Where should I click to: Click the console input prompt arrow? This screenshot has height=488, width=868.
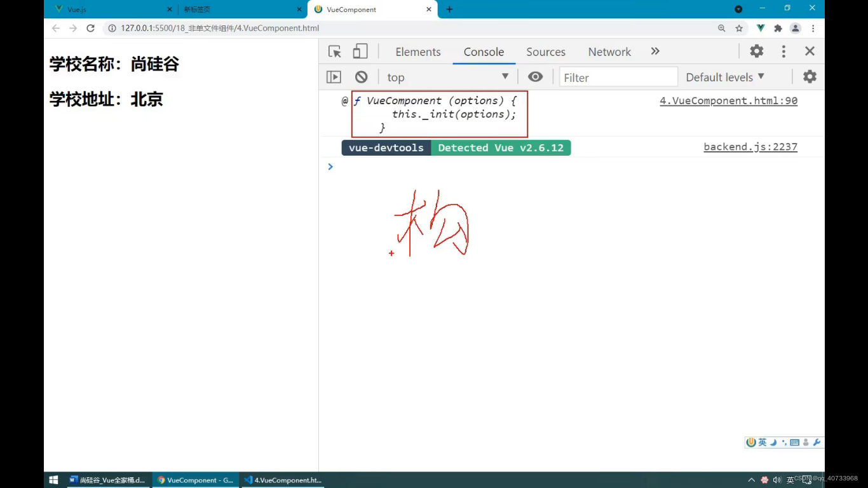point(330,166)
